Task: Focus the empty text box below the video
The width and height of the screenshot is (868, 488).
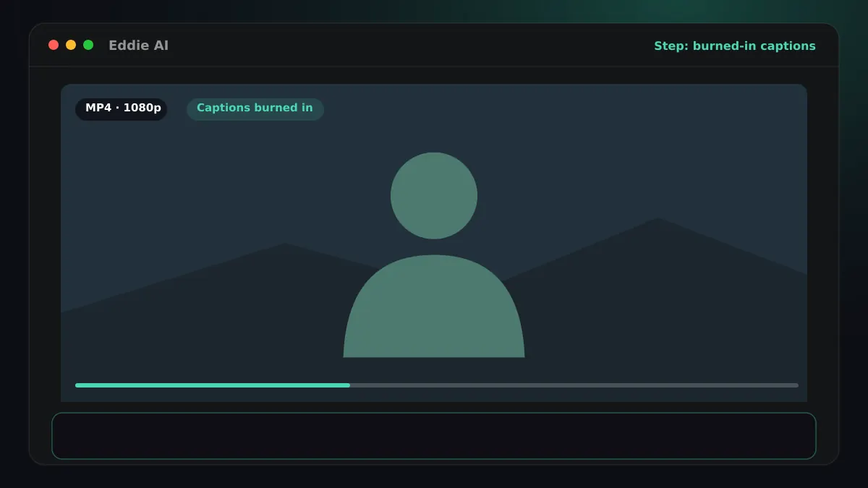Action: 434,436
